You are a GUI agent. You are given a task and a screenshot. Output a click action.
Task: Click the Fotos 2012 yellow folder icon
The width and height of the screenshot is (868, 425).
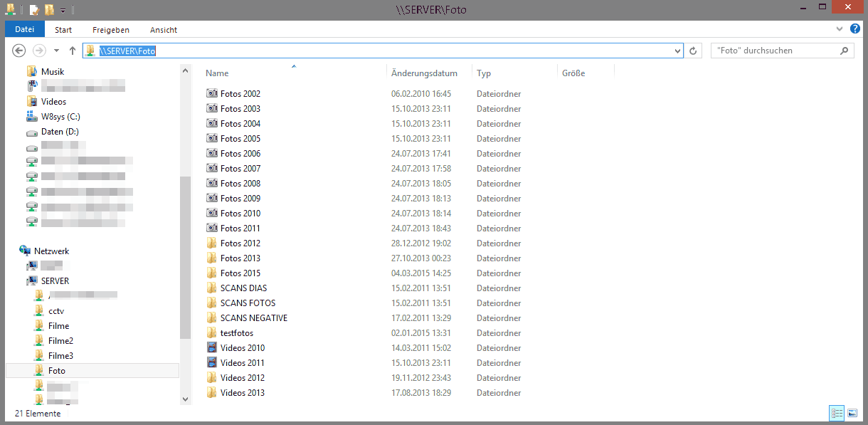pos(211,243)
